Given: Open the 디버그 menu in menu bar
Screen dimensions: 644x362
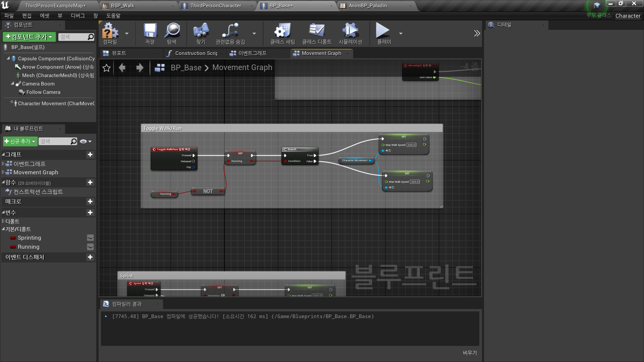Looking at the screenshot, I should point(77,16).
